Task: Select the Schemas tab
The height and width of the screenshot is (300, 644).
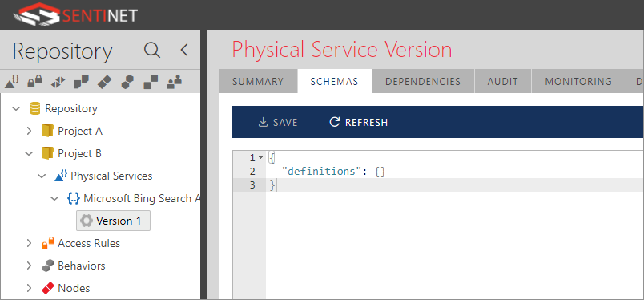Action: tap(334, 82)
